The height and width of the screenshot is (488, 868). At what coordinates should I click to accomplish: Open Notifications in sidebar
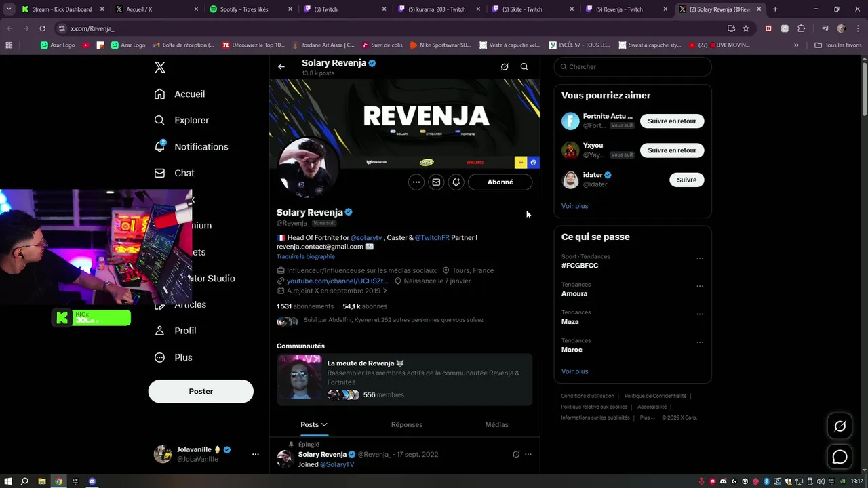(x=191, y=146)
